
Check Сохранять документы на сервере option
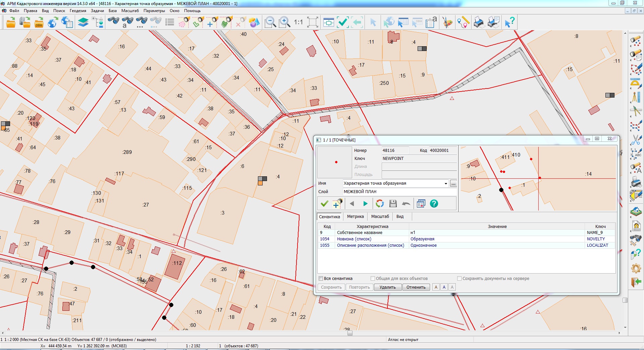pyautogui.click(x=459, y=279)
